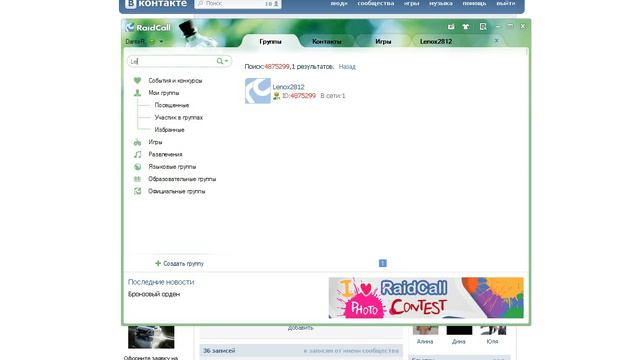Screen dimensions: 640x360
Task: Open сообщества in the VK top menu
Action: tap(376, 3)
